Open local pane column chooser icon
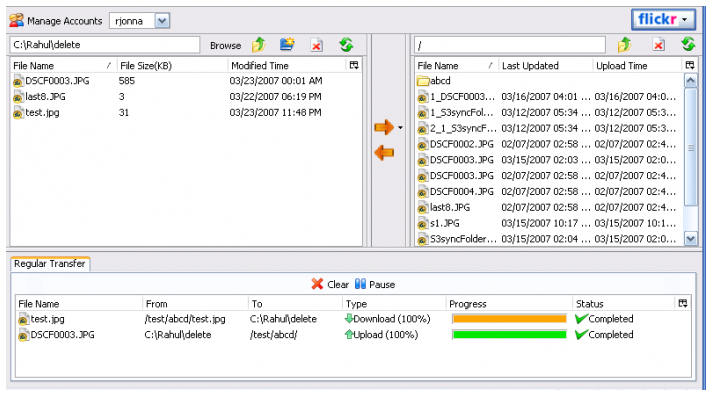710x396 pixels. 354,66
